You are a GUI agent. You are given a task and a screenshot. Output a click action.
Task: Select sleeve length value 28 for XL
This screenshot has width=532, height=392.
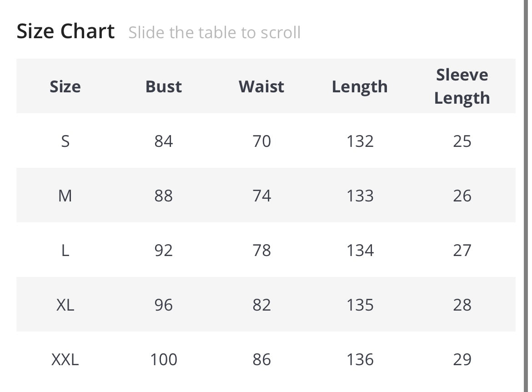click(462, 305)
